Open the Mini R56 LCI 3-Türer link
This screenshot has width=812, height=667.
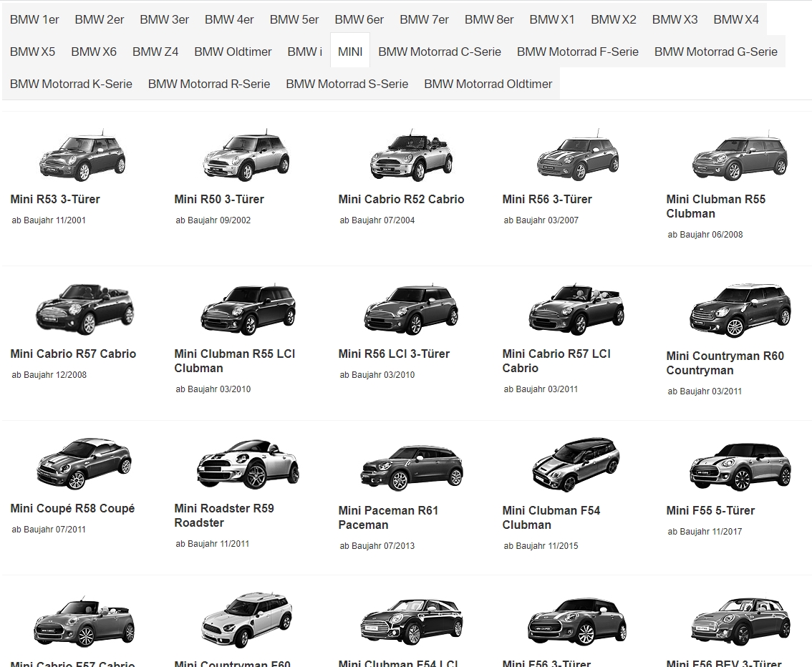tap(394, 354)
